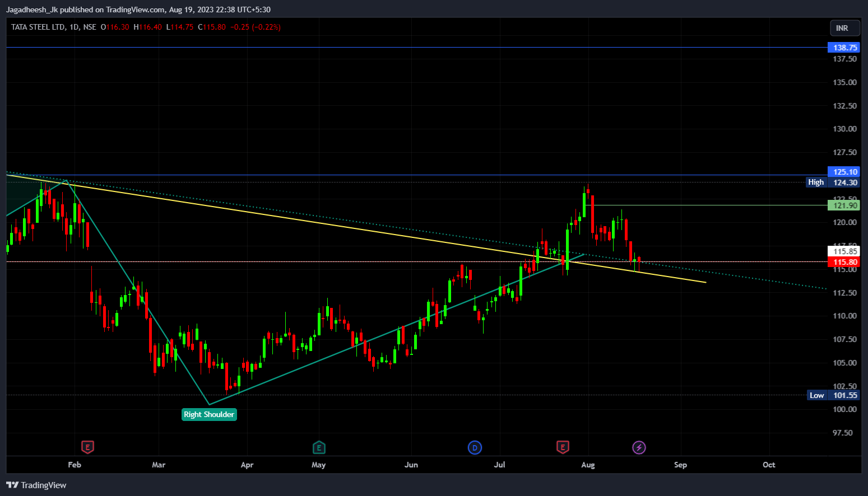Click the Jun label on time axis

(x=411, y=465)
